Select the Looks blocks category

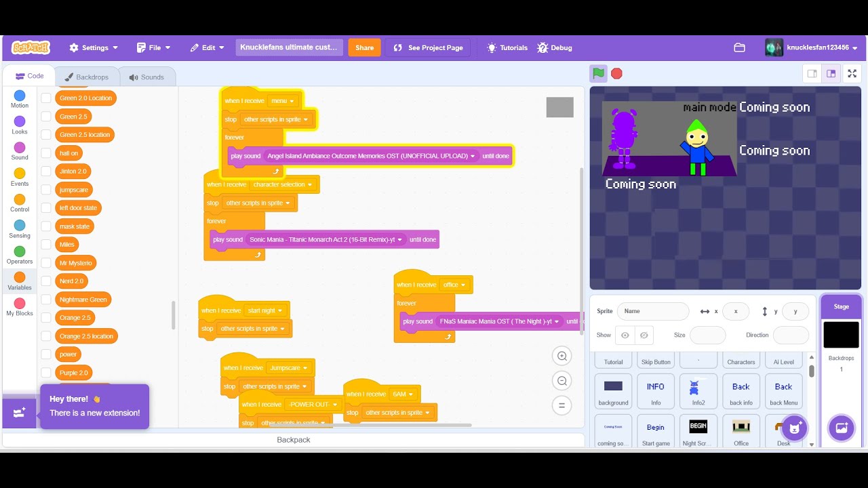tap(20, 125)
